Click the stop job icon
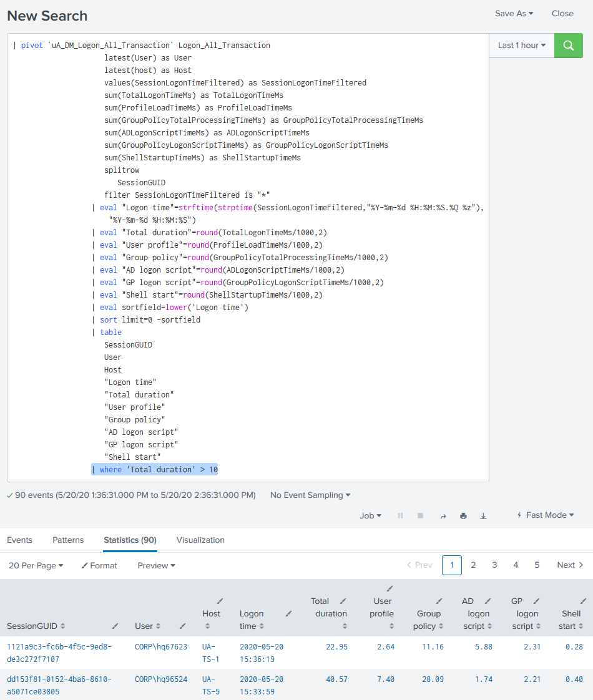 (x=420, y=516)
